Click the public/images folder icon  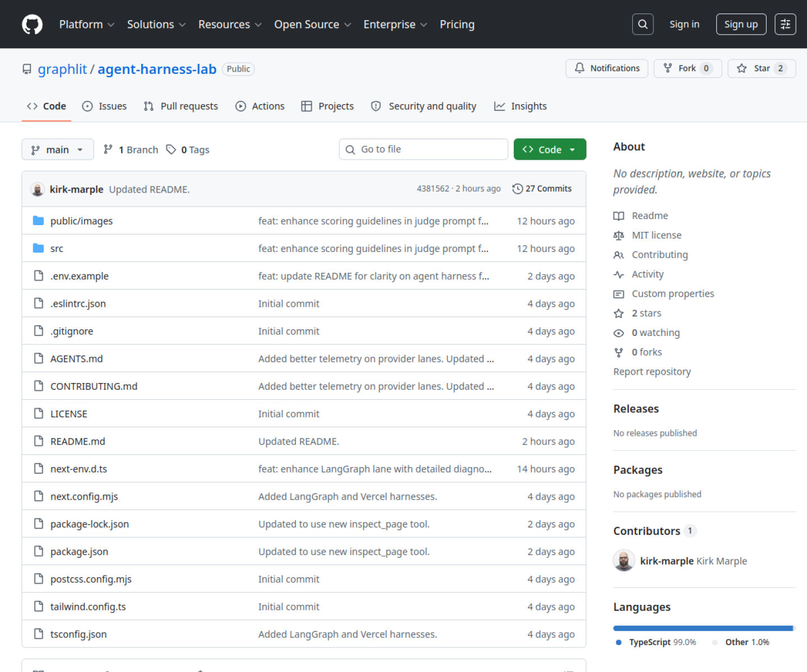point(38,221)
